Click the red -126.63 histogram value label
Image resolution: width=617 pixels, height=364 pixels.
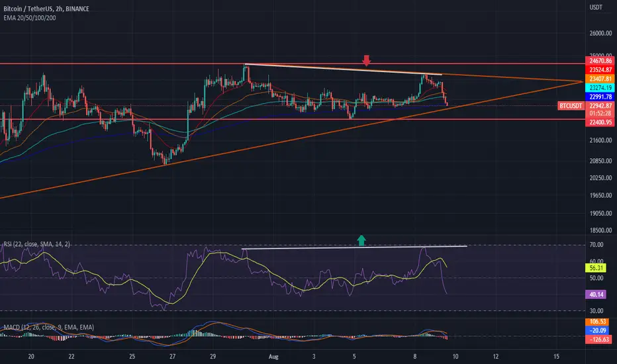pos(598,340)
